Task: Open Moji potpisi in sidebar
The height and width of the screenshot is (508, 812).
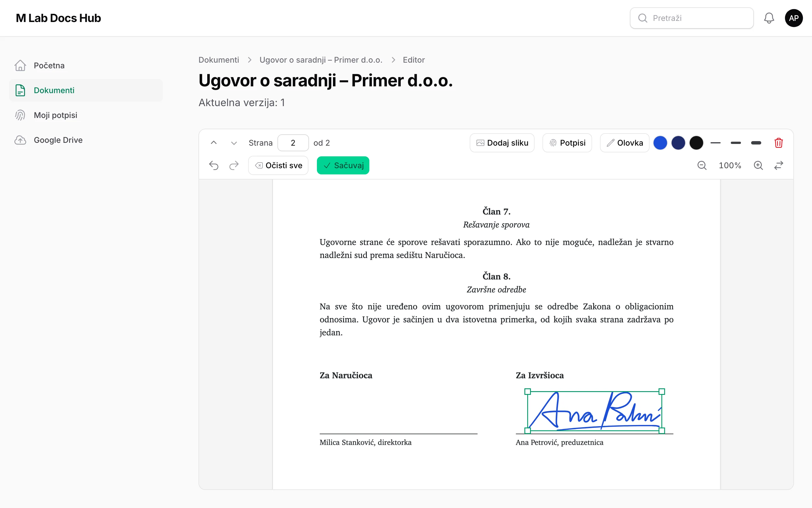Action: [x=86, y=115]
